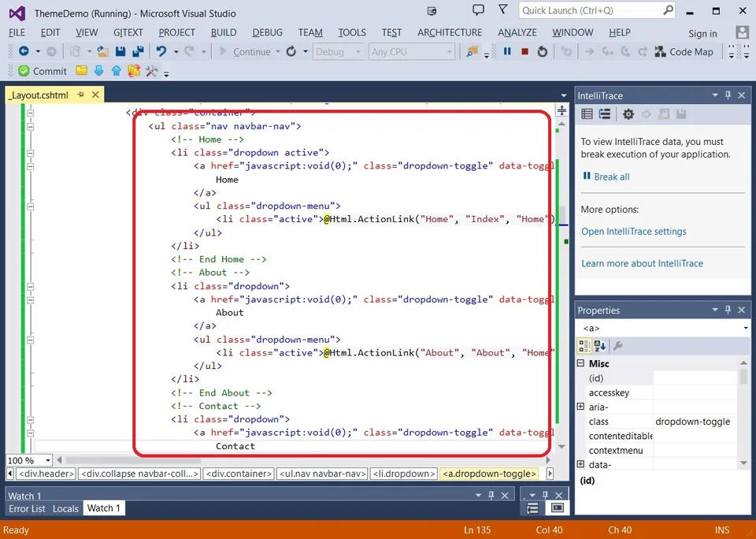
Task: Click the Commit check icon
Action: click(x=24, y=72)
